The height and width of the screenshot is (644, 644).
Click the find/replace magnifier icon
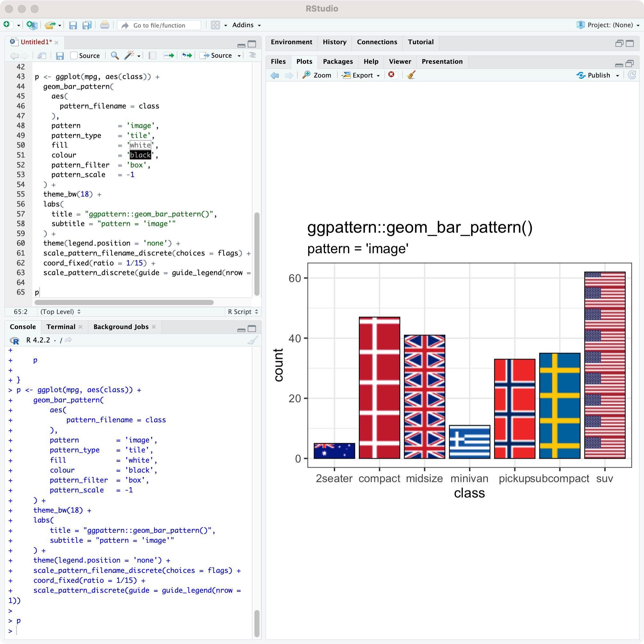coord(115,55)
